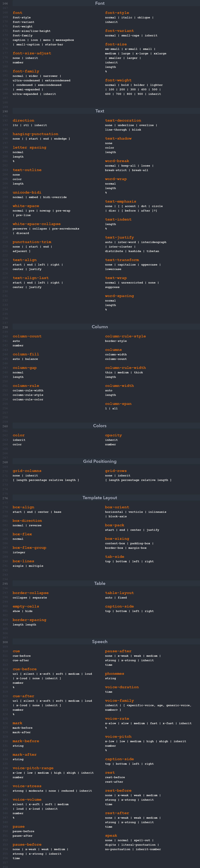Select the Grid Positioning section heading

click(x=100, y=461)
